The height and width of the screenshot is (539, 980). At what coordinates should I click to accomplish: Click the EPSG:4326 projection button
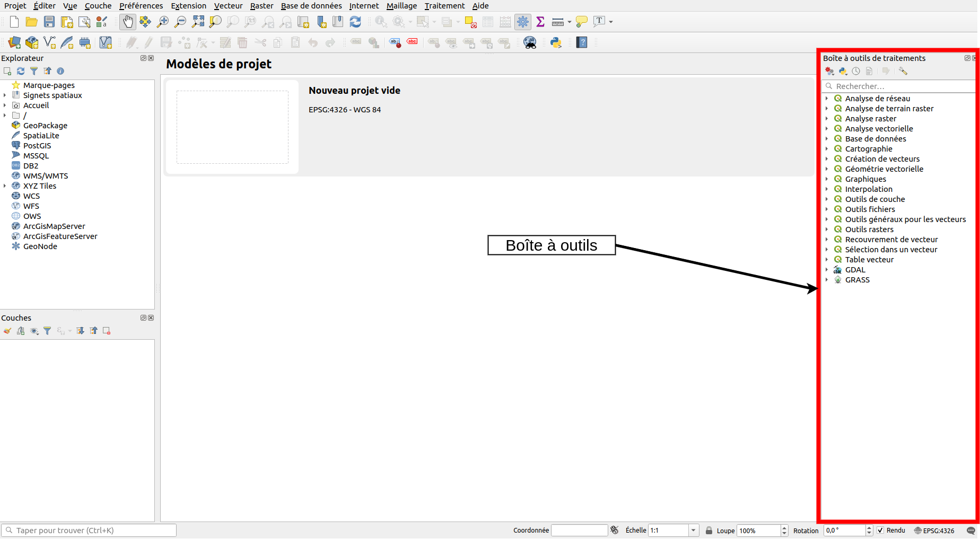click(x=934, y=531)
